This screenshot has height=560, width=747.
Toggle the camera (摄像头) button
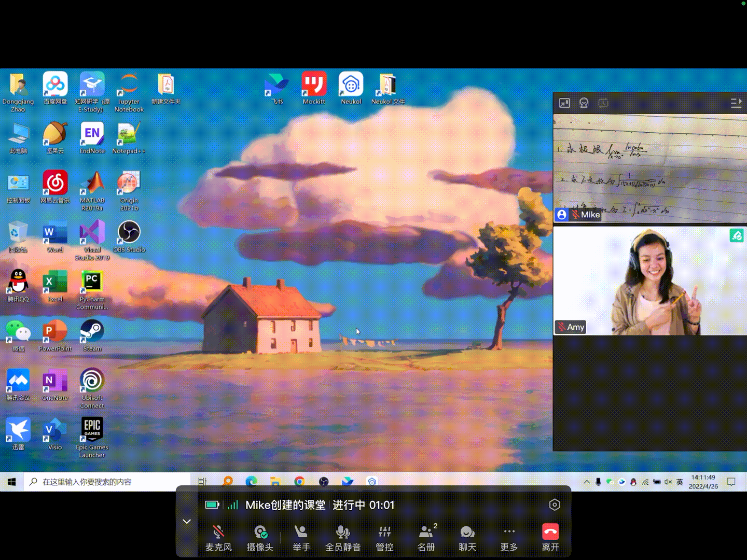[x=260, y=537]
